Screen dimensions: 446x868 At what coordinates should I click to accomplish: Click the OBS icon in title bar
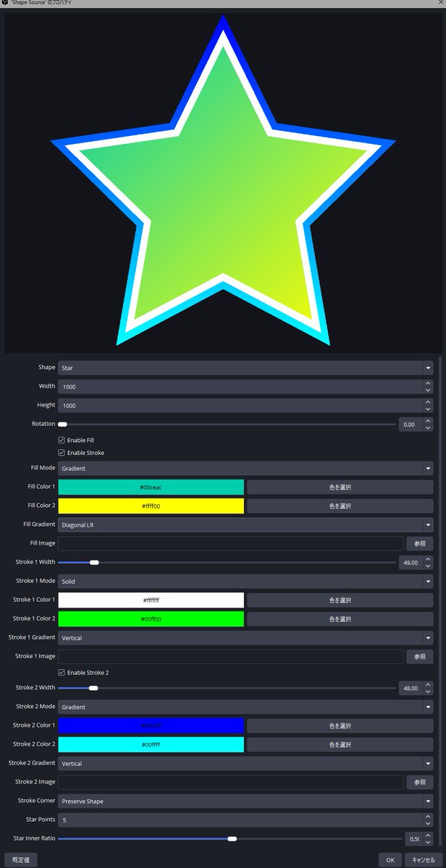click(5, 4)
